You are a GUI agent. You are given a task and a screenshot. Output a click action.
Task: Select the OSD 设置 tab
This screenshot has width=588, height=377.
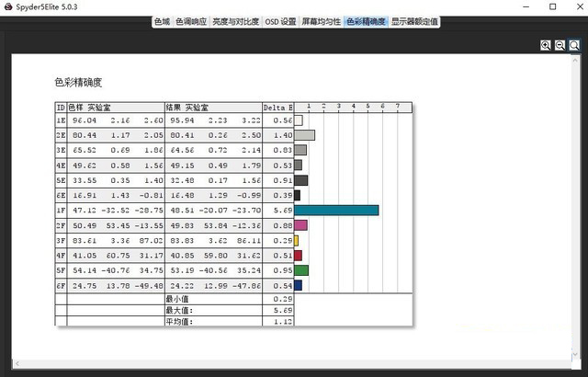coord(280,22)
